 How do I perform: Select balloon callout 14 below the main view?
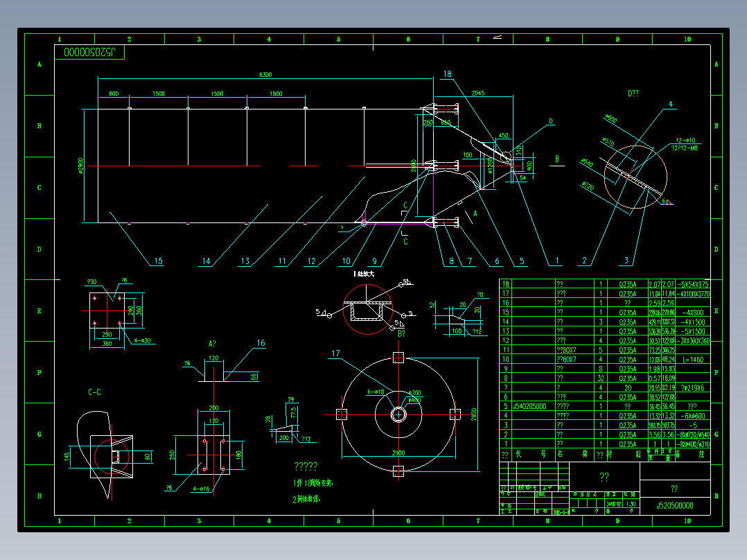206,261
